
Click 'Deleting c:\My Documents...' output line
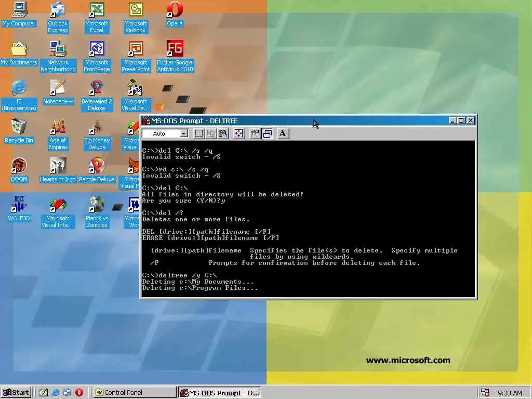[x=198, y=282]
